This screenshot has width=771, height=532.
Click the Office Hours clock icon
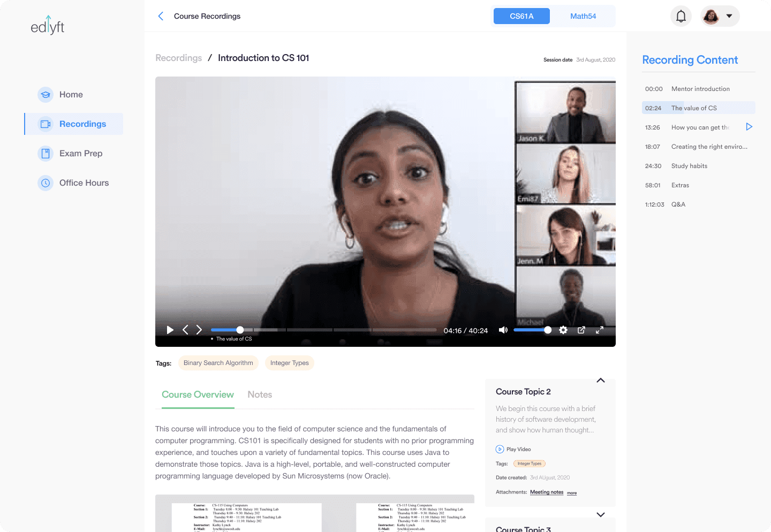point(46,183)
